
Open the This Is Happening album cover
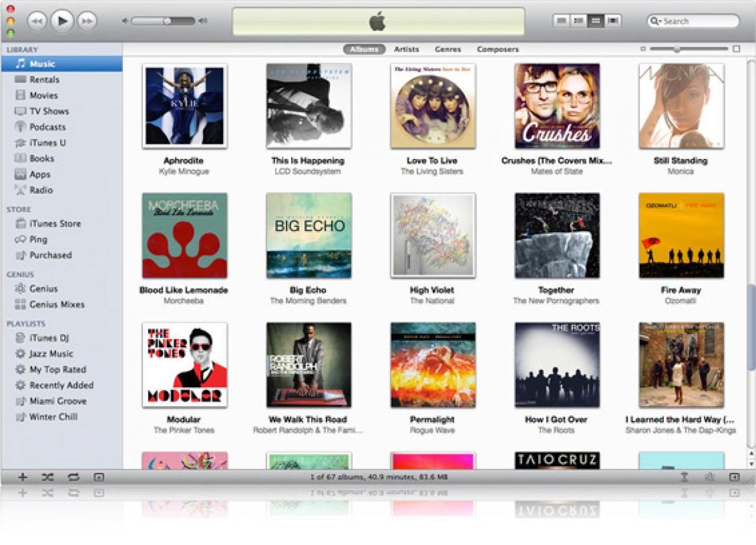pyautogui.click(x=308, y=106)
